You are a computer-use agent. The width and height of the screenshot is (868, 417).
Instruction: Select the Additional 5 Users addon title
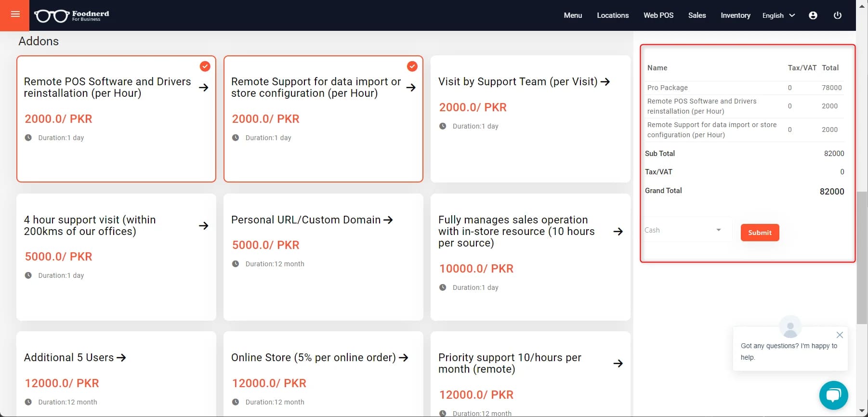click(69, 358)
